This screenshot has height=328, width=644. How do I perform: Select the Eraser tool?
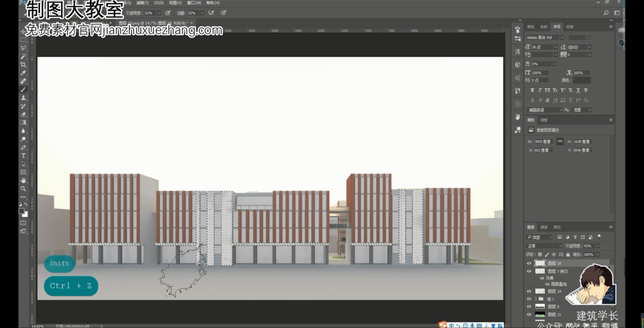23,114
